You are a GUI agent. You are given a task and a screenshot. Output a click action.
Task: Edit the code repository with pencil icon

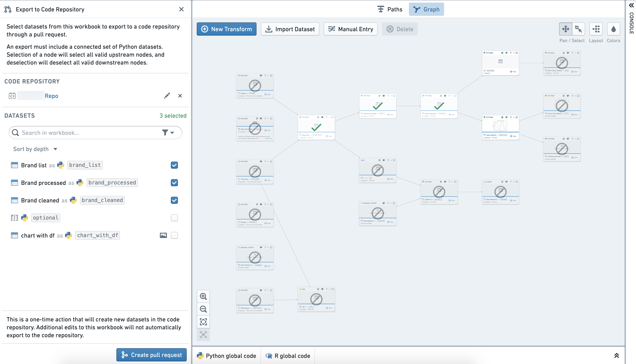[167, 96]
